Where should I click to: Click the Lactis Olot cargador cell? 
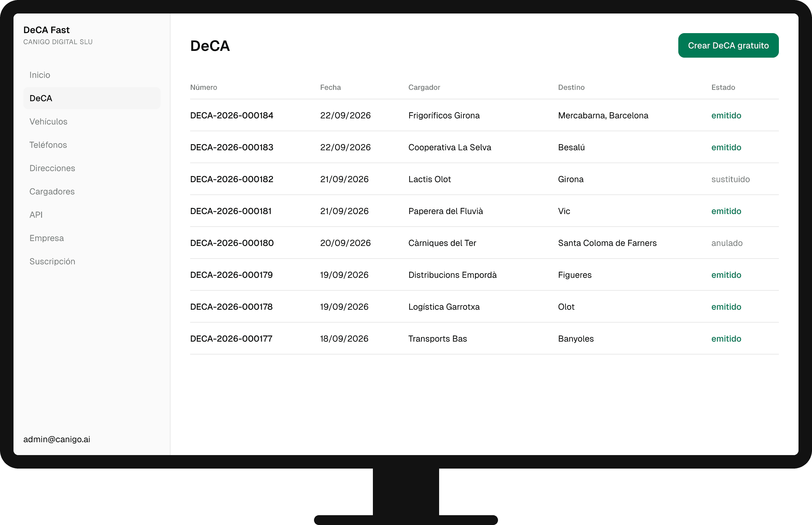coord(430,179)
